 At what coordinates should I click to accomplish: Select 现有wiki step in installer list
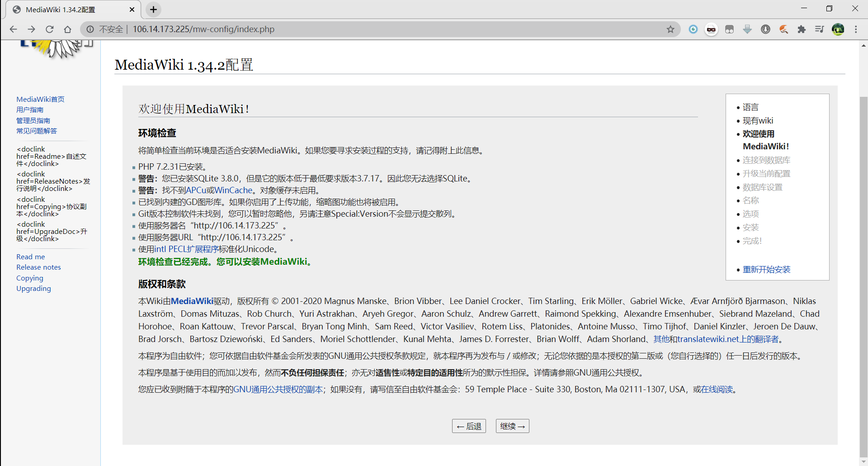pos(758,121)
